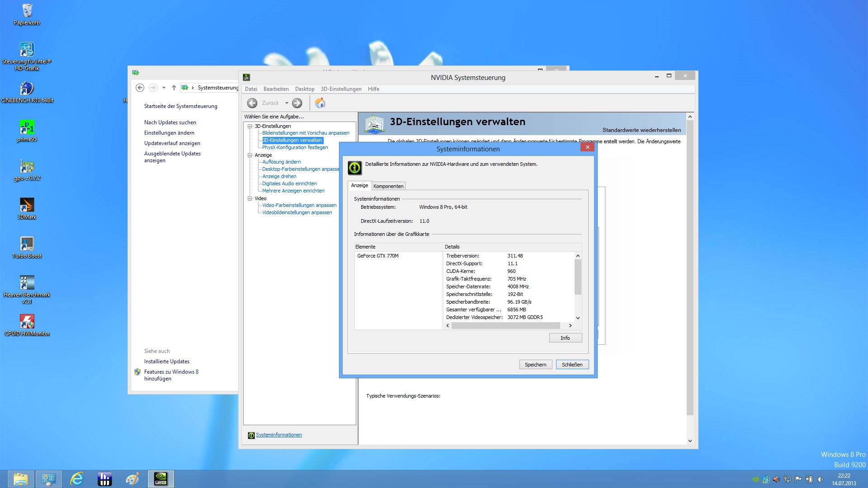Select 3D-Einstellungen verwalten tree item
This screenshot has height=488, width=868.
[292, 140]
